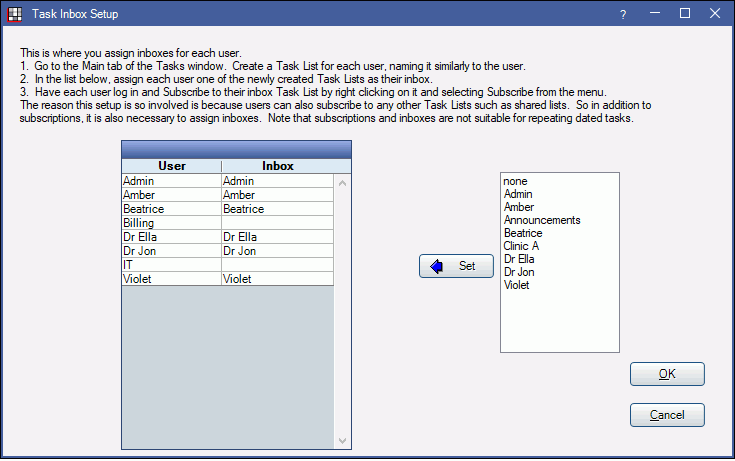Image resolution: width=735 pixels, height=461 pixels.
Task: Select the Dr Jon user cell
Action: coord(172,251)
